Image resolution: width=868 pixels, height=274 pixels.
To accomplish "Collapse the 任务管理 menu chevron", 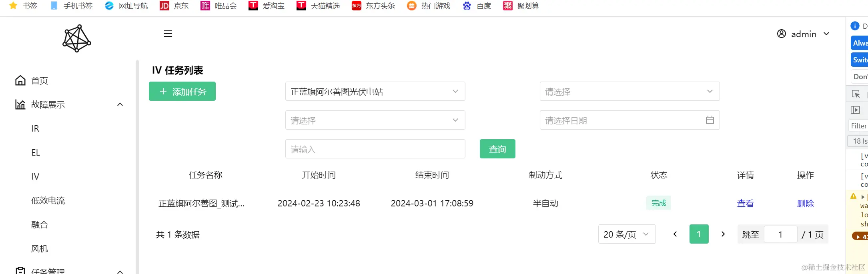I will coord(120,272).
